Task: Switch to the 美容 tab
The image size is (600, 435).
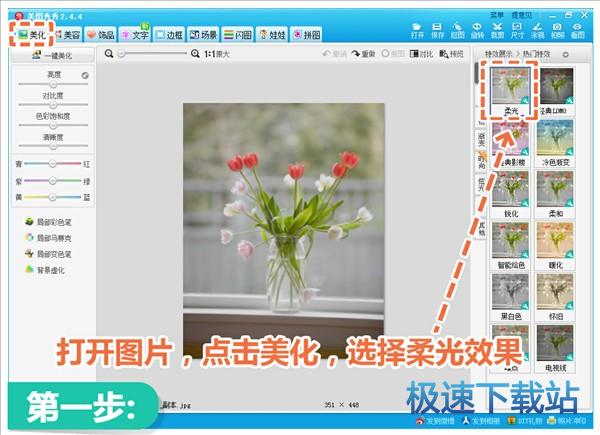Action: pyautogui.click(x=68, y=35)
